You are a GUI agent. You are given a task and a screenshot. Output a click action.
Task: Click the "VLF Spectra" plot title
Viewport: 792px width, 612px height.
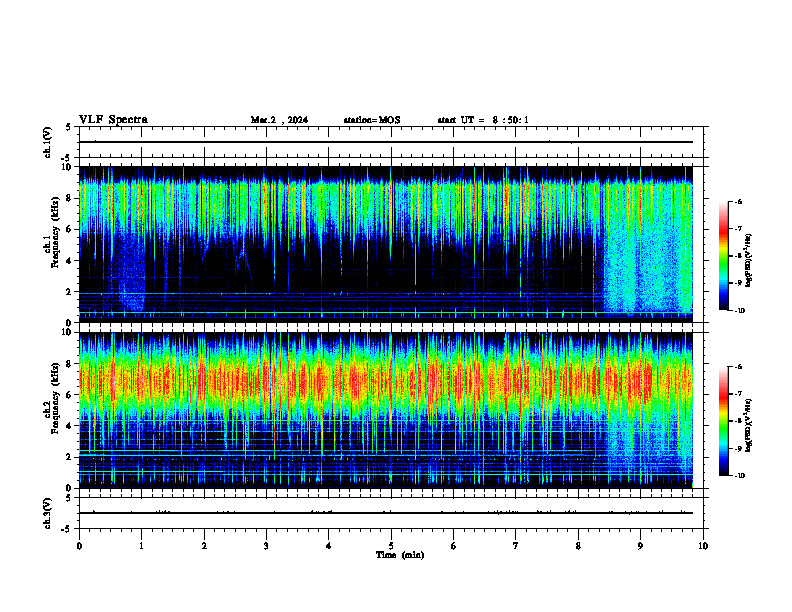pyautogui.click(x=113, y=120)
